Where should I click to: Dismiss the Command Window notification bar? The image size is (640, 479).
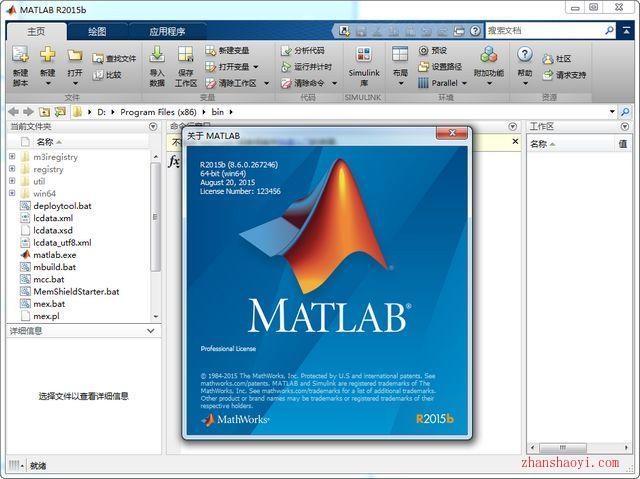click(x=515, y=142)
